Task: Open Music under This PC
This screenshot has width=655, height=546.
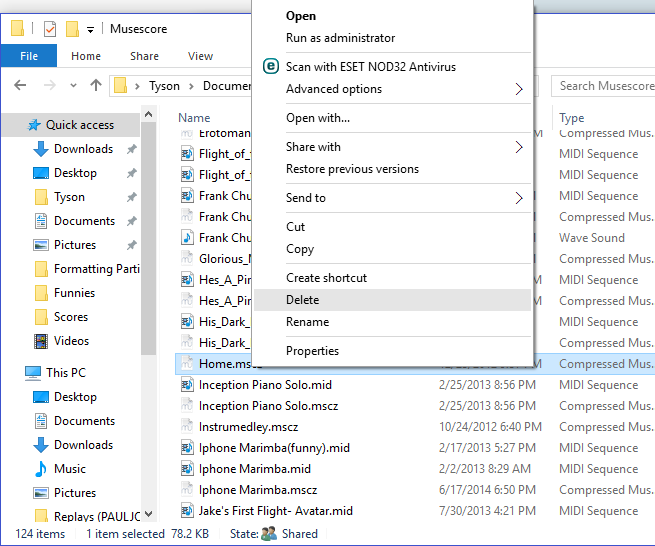Action: coord(70,469)
